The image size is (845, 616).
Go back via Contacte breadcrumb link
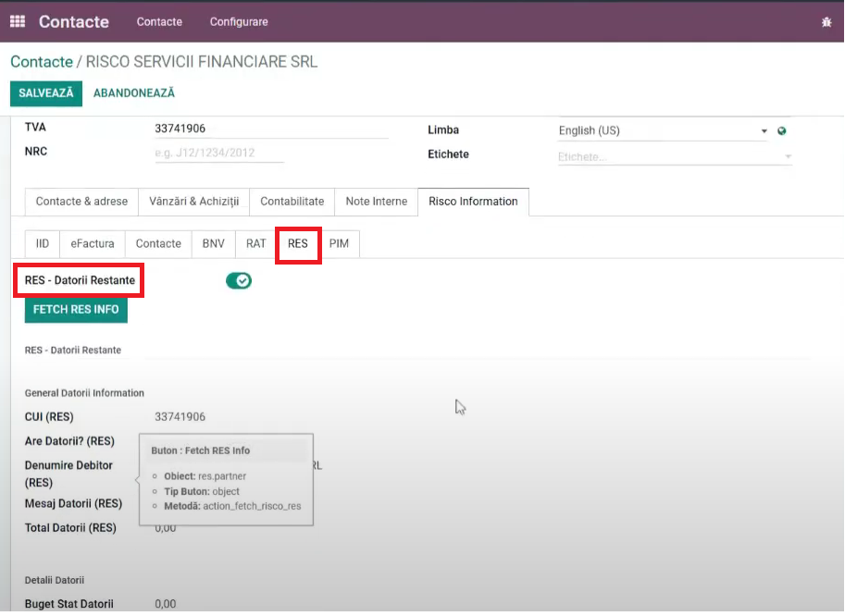(42, 62)
